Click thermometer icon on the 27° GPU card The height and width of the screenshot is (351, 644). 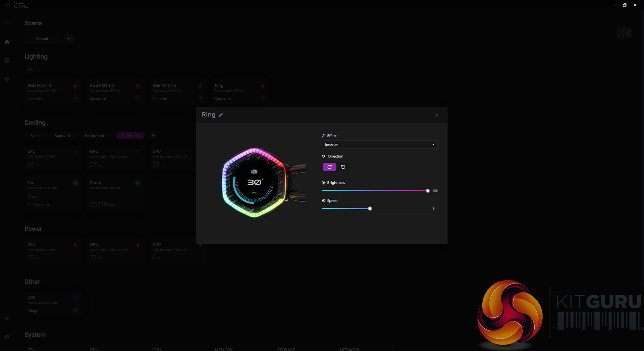[x=138, y=152]
